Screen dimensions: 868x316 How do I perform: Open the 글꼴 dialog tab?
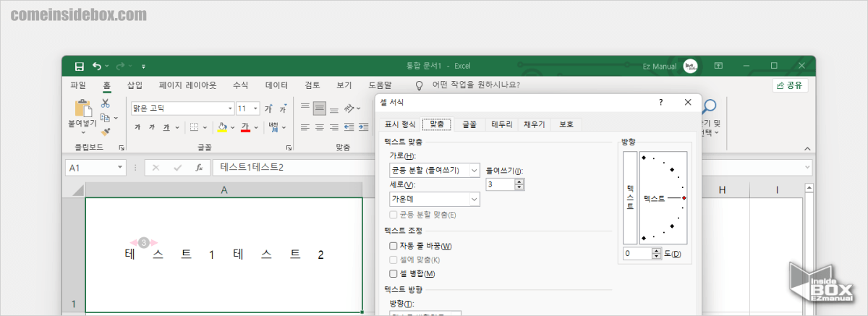click(469, 124)
